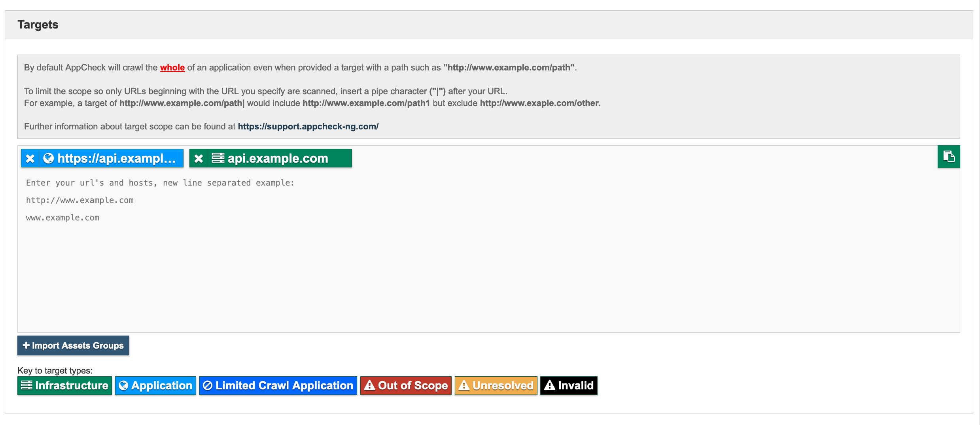Remove the https://api.exampl... target

[30, 158]
